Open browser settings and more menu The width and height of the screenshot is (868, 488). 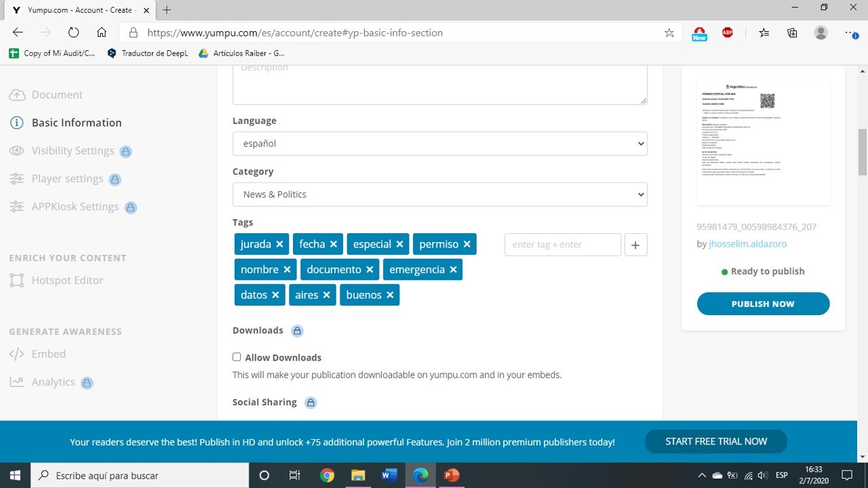pos(850,33)
